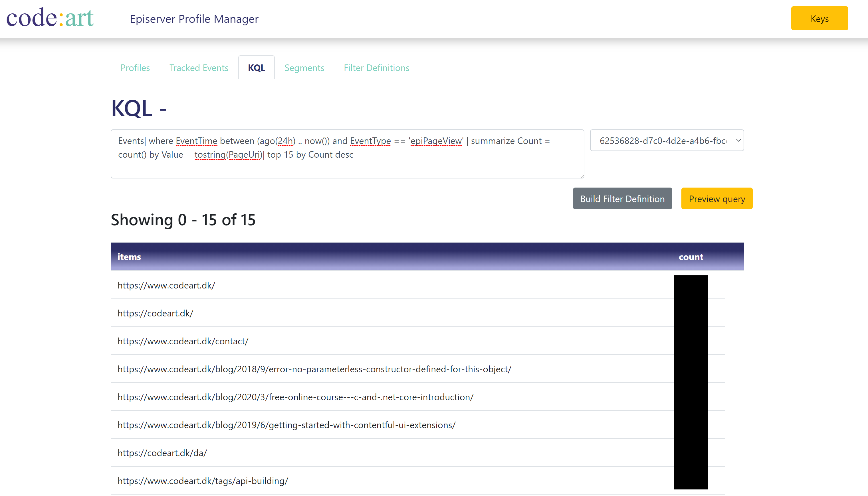The width and height of the screenshot is (868, 496).
Task: Open the error-no-parameterless-constructor blog result
Action: point(314,369)
